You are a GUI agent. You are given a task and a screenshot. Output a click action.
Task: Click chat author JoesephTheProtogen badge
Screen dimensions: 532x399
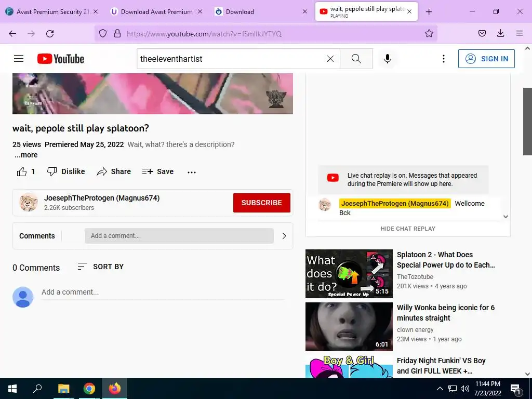395,203
